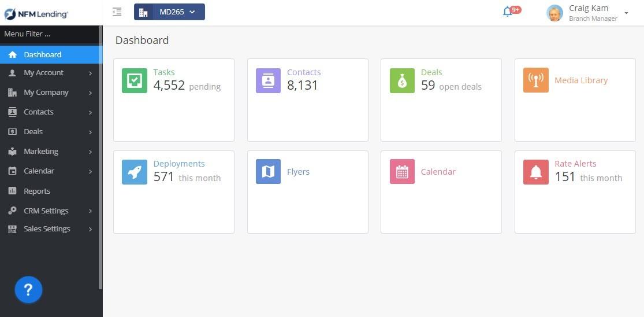
Task: Click the pink Calendar grid icon
Action: pyautogui.click(x=402, y=171)
